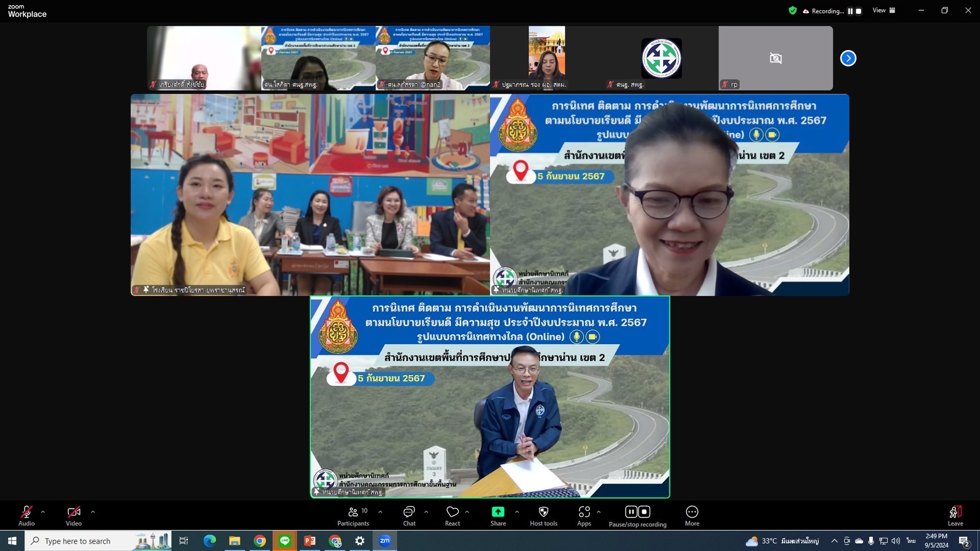Select the ปฐมาภรณ์ participant thumbnail
The image size is (980, 551).
tap(547, 58)
